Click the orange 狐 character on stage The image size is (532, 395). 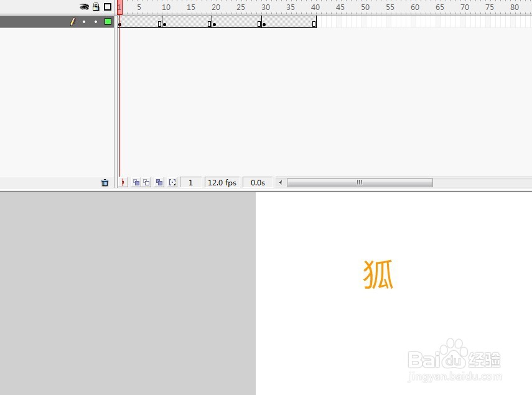(x=378, y=274)
